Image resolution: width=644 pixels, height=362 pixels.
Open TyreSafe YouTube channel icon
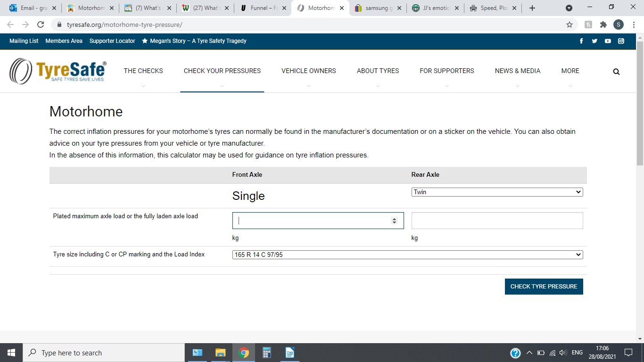(x=608, y=41)
